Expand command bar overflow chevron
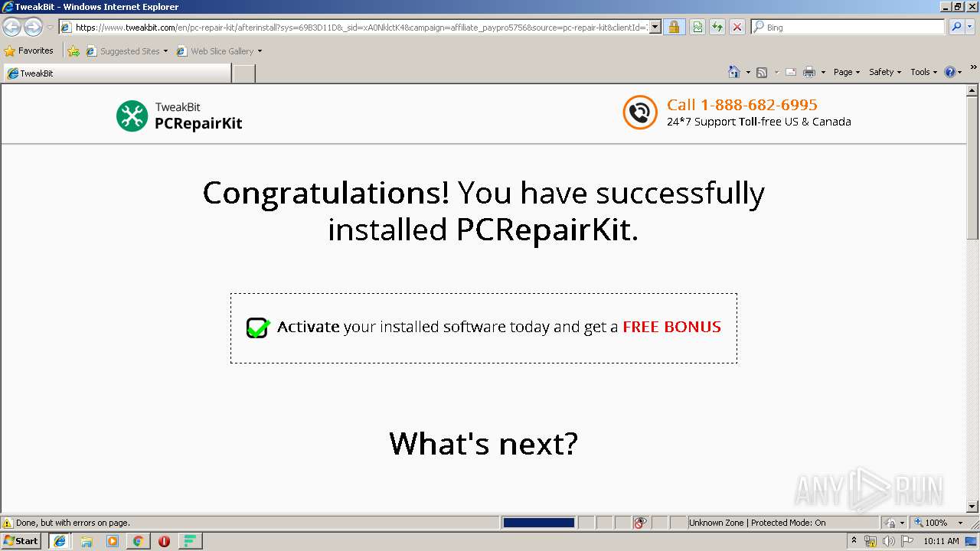Image resolution: width=980 pixels, height=551 pixels. pos(974,68)
